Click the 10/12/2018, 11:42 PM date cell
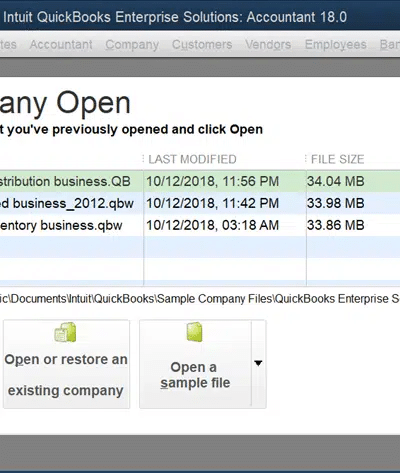This screenshot has height=473, width=400. [x=212, y=203]
